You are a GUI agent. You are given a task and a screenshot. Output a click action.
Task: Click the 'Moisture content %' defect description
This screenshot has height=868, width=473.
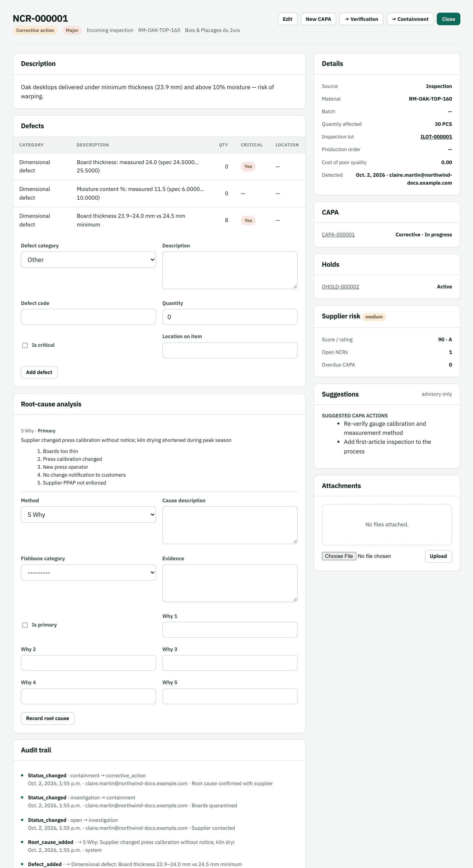(x=141, y=193)
